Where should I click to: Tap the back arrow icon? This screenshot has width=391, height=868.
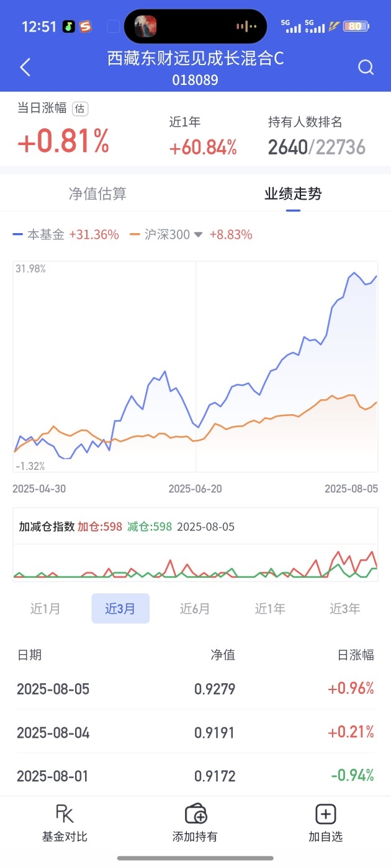25,67
